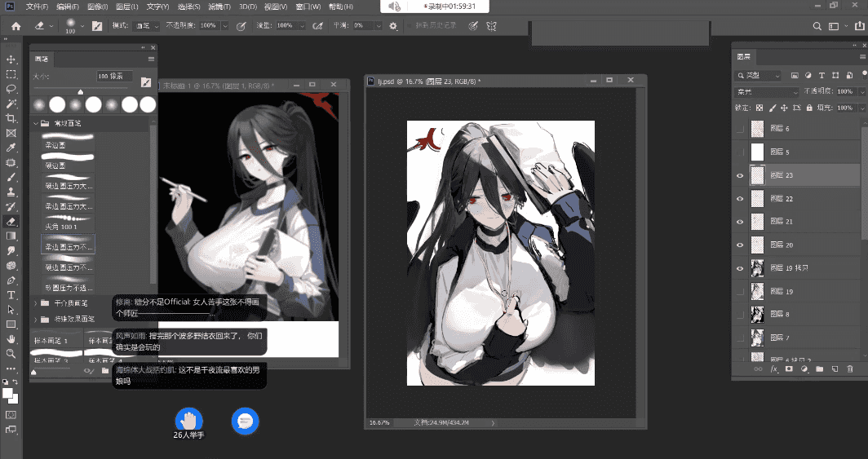The image size is (868, 459).
Task: Select the Rectangular Marquee tool
Action: (x=11, y=74)
